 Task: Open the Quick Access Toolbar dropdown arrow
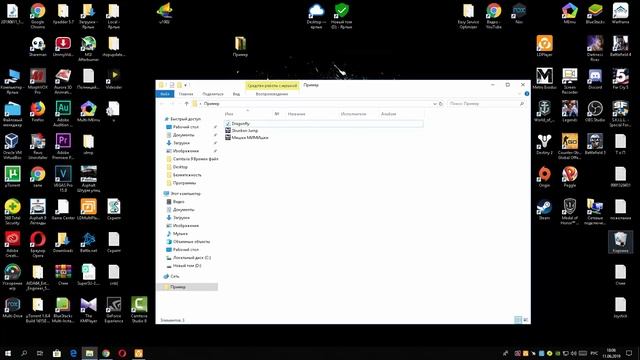point(186,85)
